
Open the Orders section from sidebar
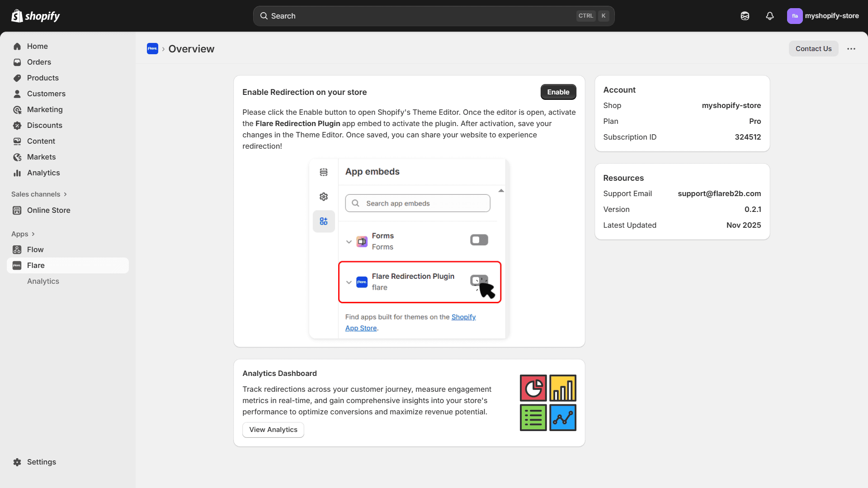(39, 62)
